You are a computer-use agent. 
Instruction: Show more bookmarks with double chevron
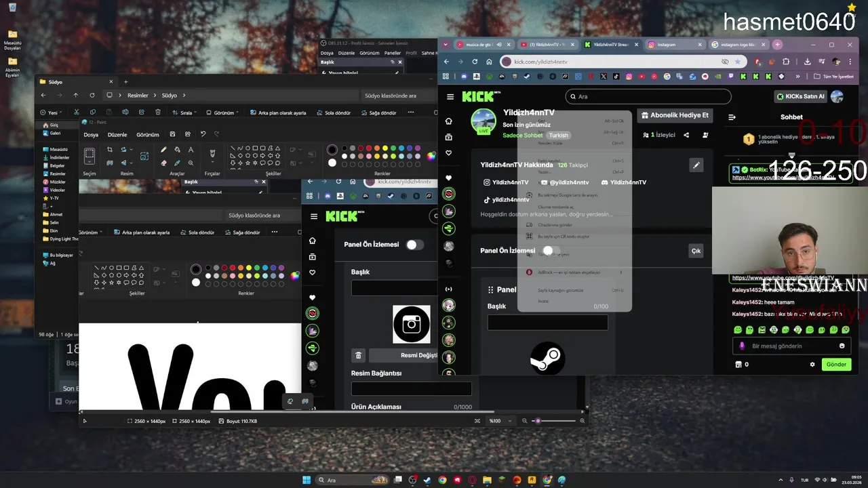click(797, 77)
